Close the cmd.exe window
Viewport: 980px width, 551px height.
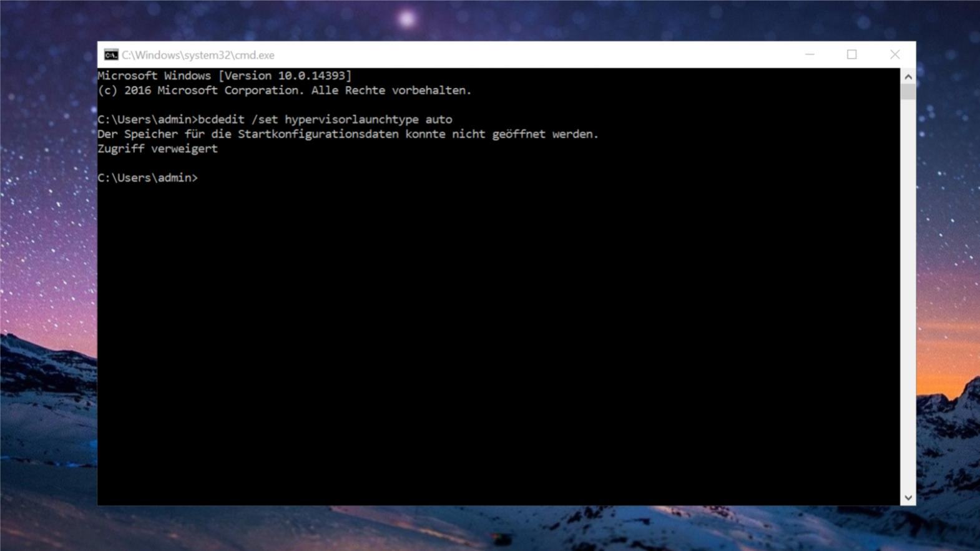(x=894, y=55)
